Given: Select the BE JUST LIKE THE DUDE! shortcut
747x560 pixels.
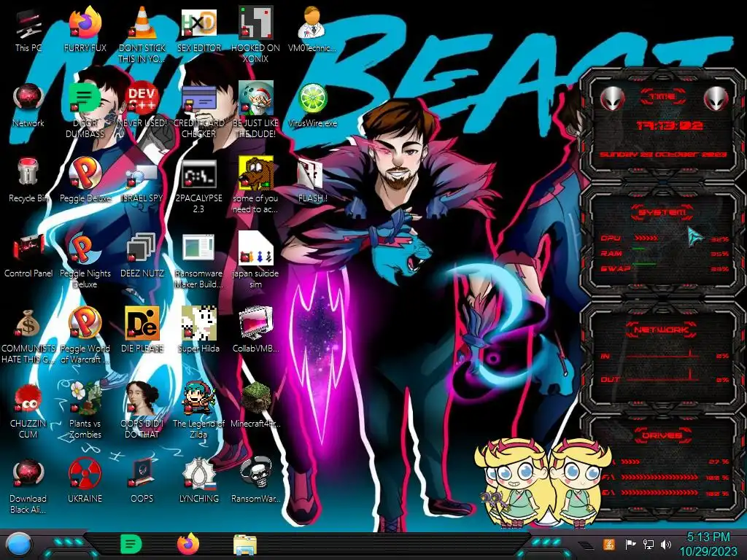Looking at the screenshot, I should (x=255, y=110).
